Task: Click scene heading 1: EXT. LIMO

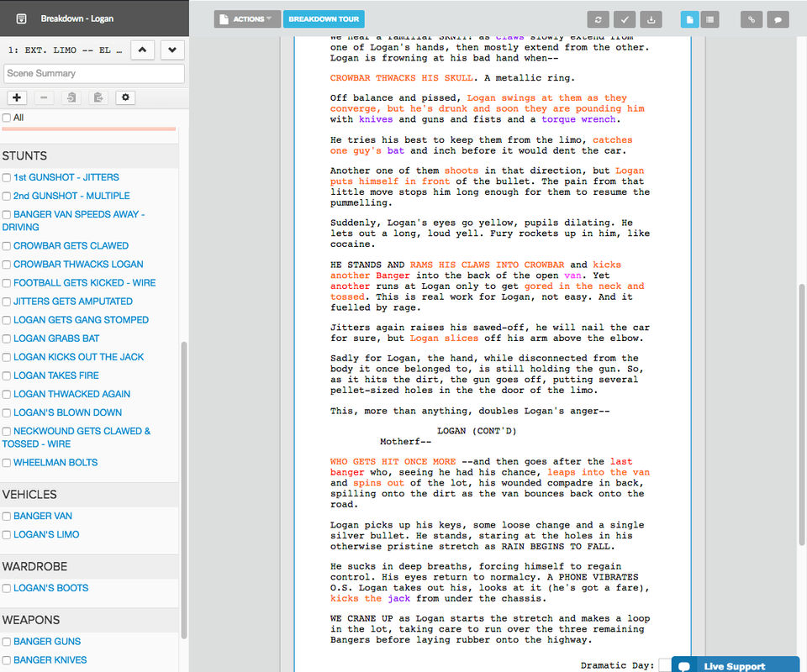Action: [x=66, y=50]
